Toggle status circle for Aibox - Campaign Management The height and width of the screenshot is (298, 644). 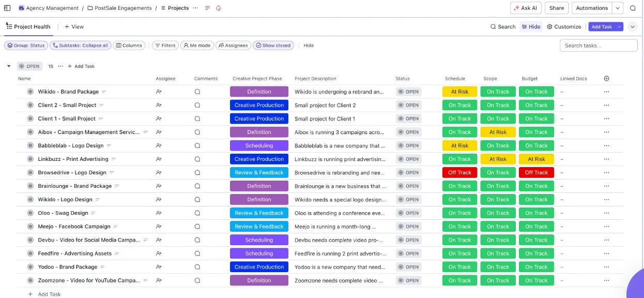coord(30,132)
